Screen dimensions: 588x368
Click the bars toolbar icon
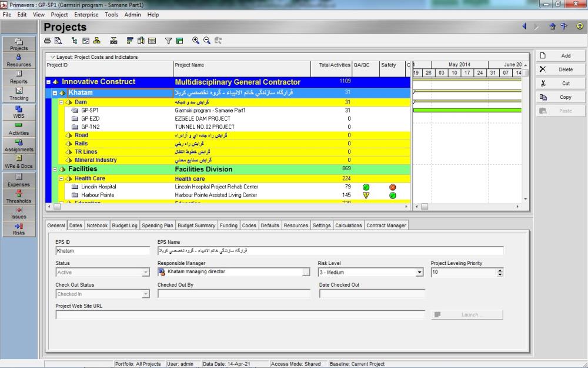[x=130, y=41]
